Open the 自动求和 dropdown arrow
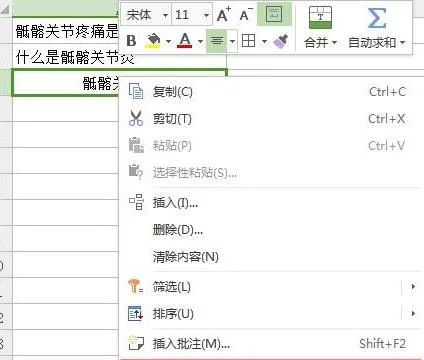 pos(402,43)
